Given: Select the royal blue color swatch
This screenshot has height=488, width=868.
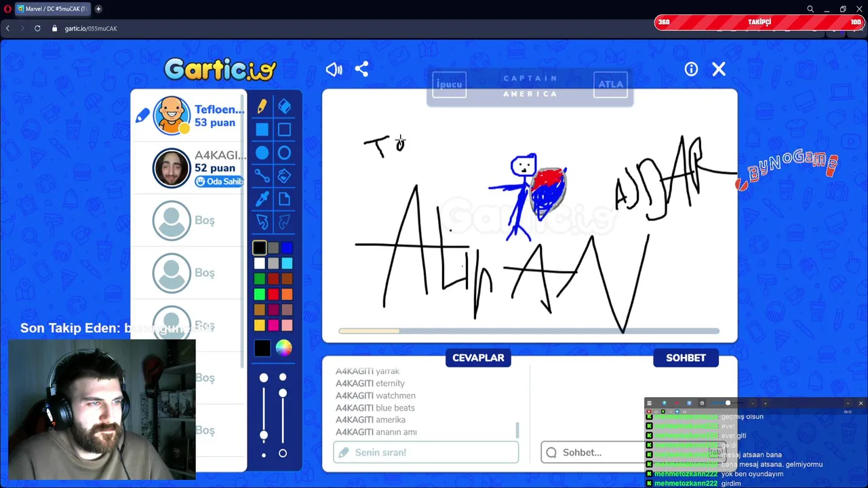Looking at the screenshot, I should pyautogui.click(x=287, y=248).
